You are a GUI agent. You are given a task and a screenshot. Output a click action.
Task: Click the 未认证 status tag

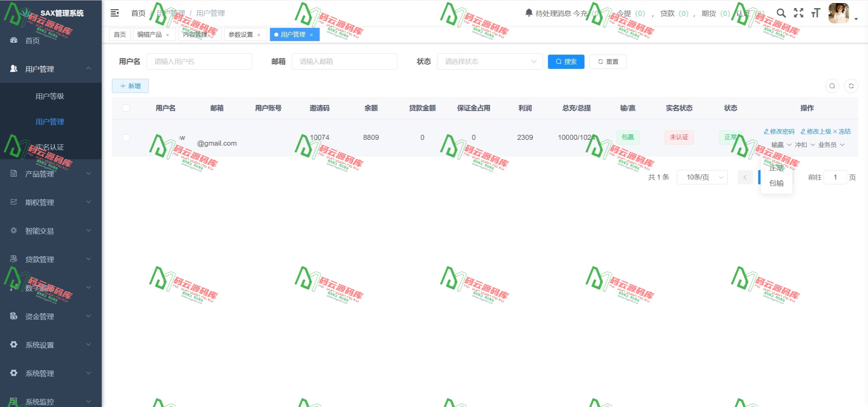[x=679, y=137]
